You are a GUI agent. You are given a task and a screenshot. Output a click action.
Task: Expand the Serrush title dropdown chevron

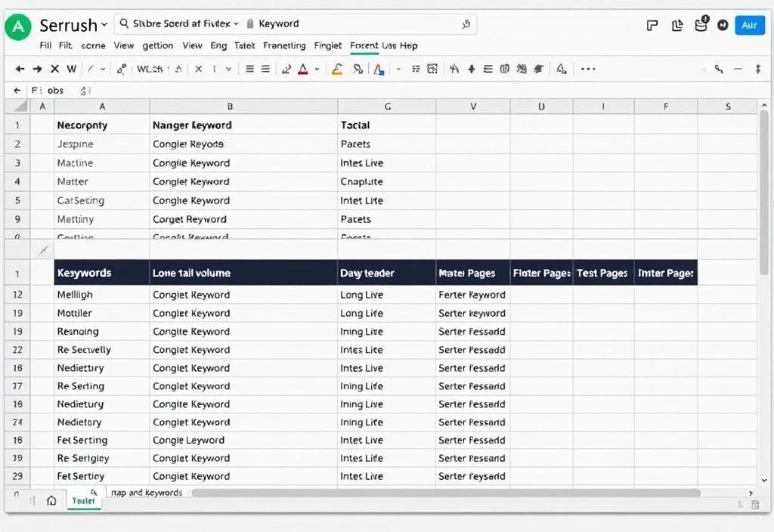(x=104, y=24)
